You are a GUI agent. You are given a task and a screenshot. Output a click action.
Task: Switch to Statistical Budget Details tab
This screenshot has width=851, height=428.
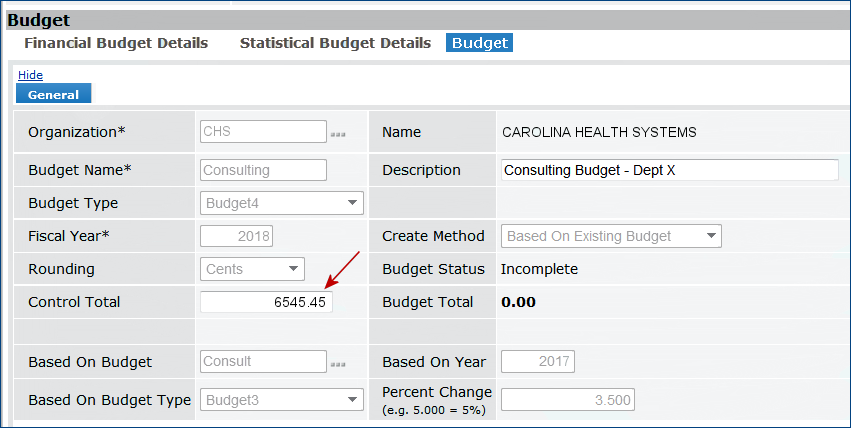pos(335,43)
